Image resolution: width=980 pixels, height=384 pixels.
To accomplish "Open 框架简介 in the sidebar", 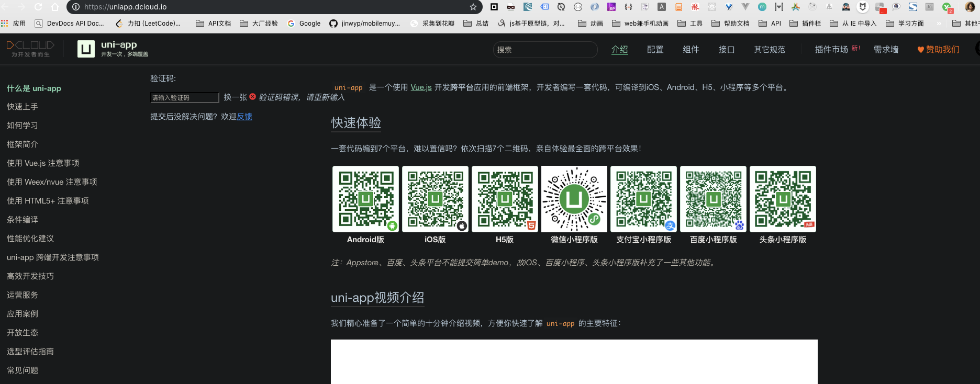I will tap(23, 144).
